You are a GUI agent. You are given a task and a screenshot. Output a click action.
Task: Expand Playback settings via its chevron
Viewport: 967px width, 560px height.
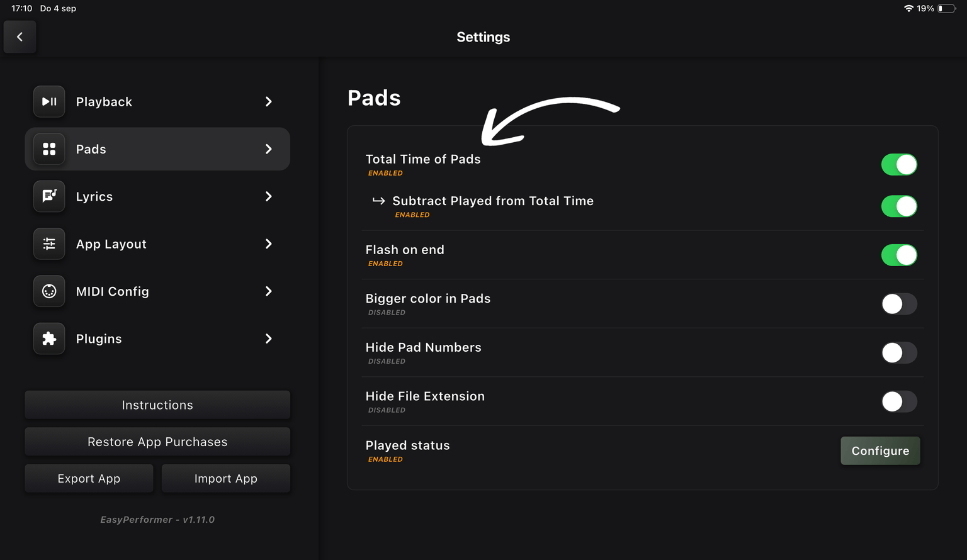pos(269,102)
